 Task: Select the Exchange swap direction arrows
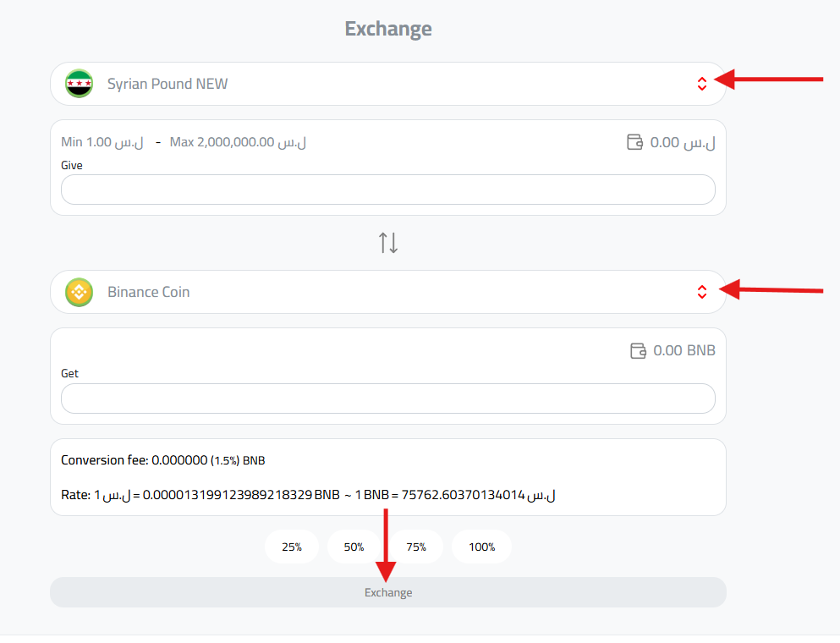coord(388,242)
